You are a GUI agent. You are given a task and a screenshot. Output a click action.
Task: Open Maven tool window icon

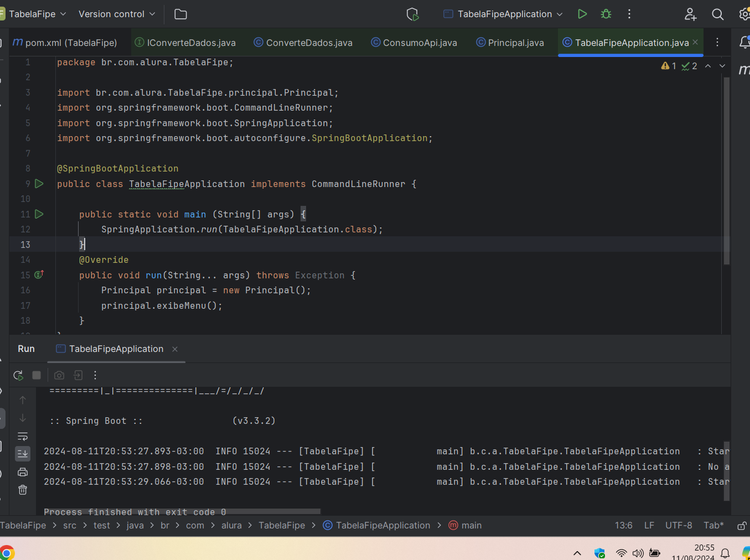tap(744, 70)
